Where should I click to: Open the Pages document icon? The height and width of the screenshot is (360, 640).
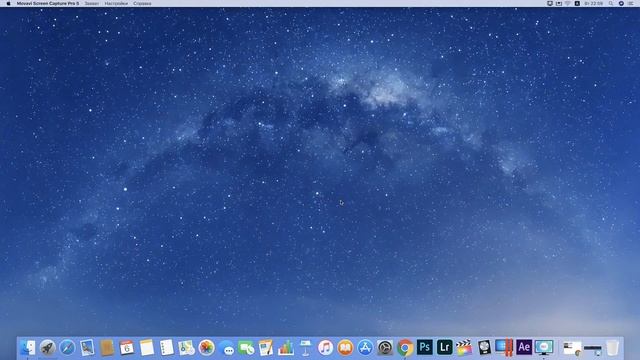pyautogui.click(x=266, y=348)
